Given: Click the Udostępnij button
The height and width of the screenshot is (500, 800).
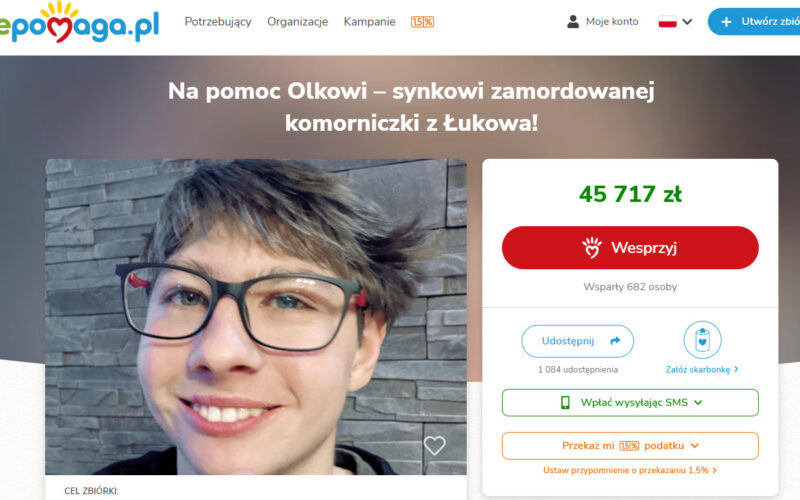Looking at the screenshot, I should click(578, 341).
